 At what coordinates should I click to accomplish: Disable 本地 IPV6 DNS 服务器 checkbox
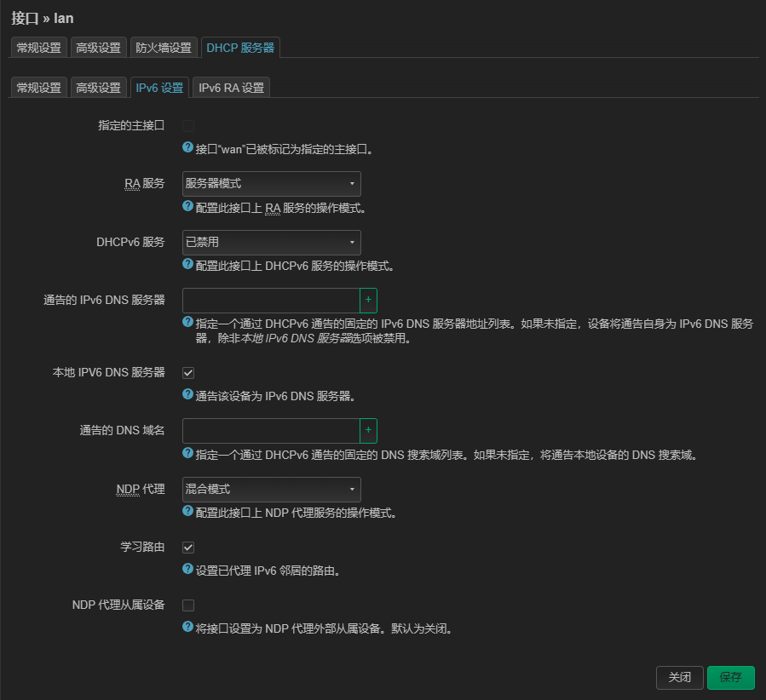189,373
